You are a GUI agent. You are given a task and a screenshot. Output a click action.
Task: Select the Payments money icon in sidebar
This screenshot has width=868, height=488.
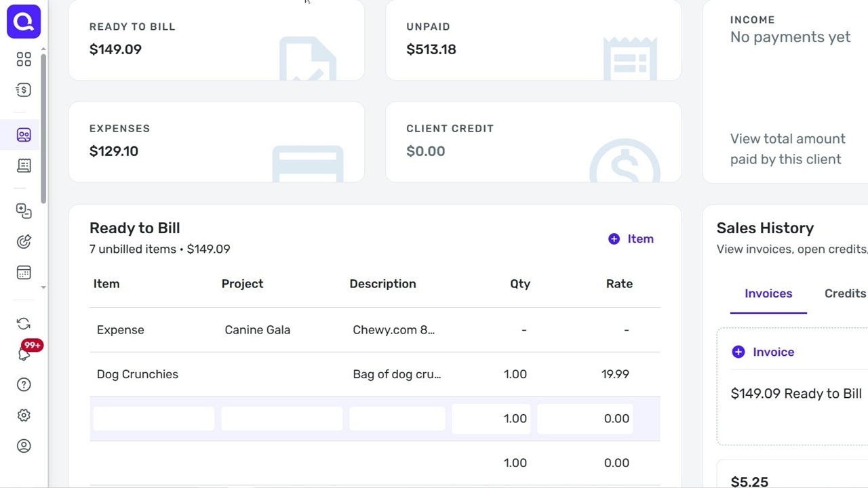tap(24, 89)
